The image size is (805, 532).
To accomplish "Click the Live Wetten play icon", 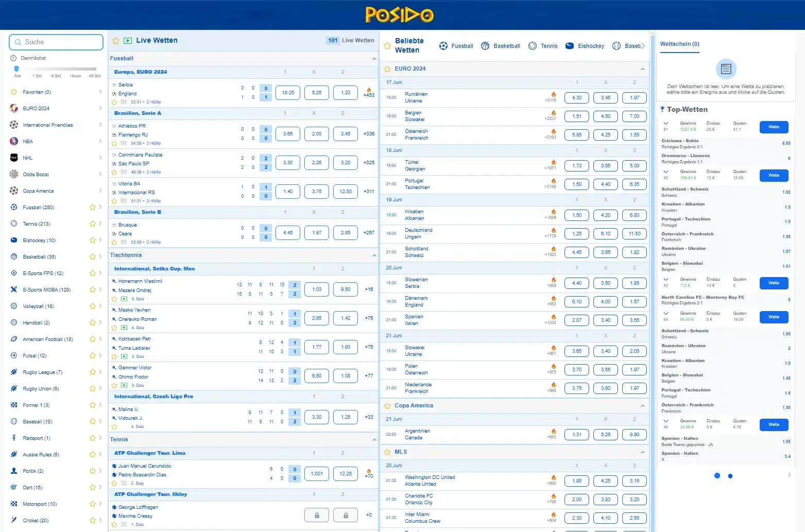I will [x=128, y=41].
